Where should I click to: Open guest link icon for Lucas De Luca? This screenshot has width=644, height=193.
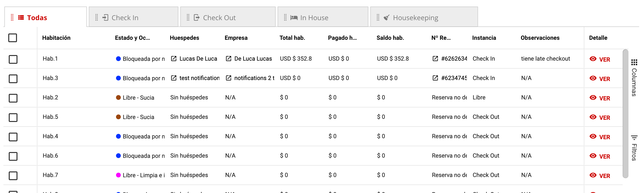pyautogui.click(x=173, y=59)
